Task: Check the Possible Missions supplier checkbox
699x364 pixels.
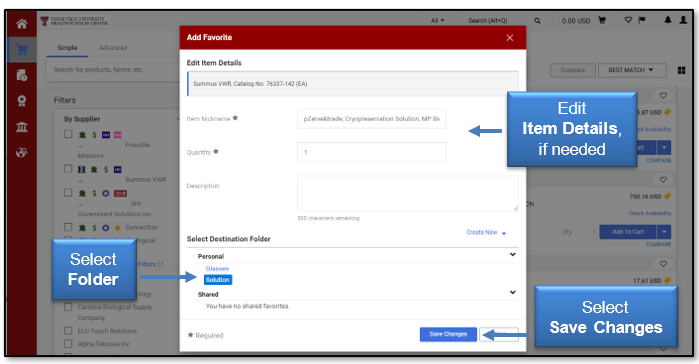Action: (x=68, y=134)
